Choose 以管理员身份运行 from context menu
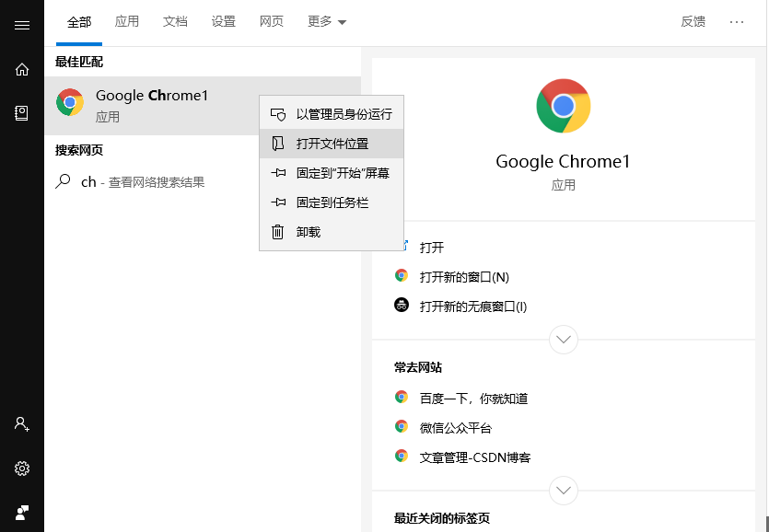Image resolution: width=769 pixels, height=532 pixels. 332,114
